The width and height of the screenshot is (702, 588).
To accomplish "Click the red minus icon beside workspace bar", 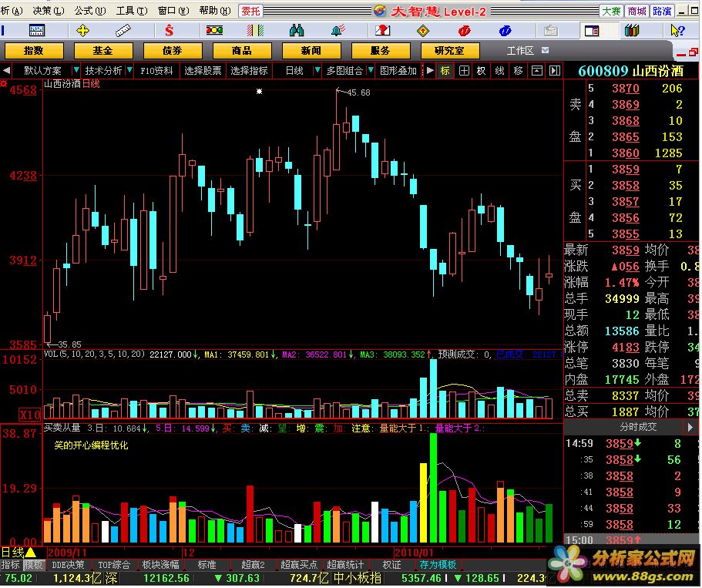I will pos(681,54).
